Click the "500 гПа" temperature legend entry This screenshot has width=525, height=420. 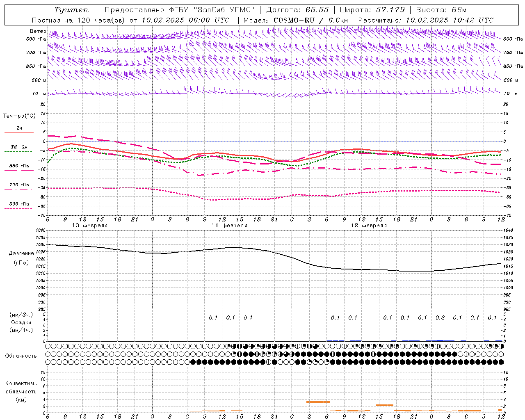pos(19,203)
